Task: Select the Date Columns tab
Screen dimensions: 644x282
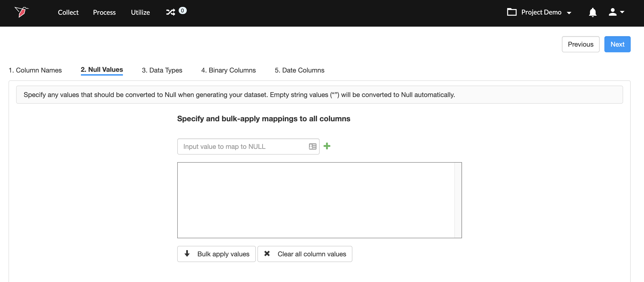Action: [x=299, y=70]
